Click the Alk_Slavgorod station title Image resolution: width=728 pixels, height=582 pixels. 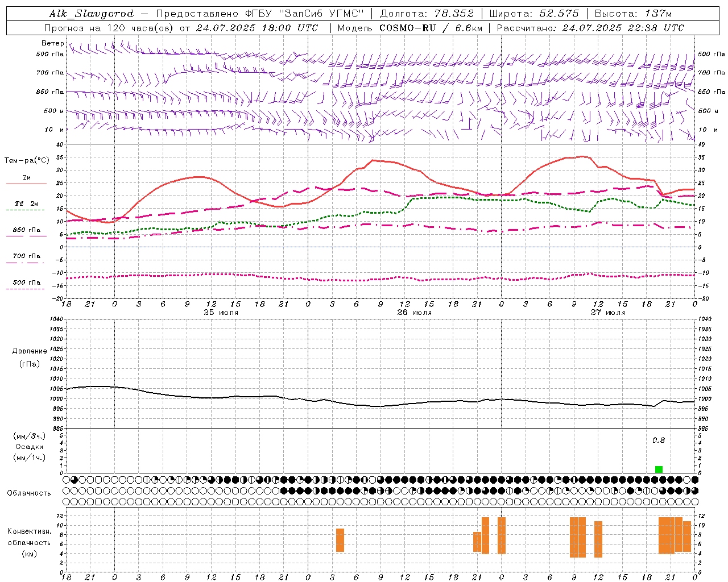[92, 14]
